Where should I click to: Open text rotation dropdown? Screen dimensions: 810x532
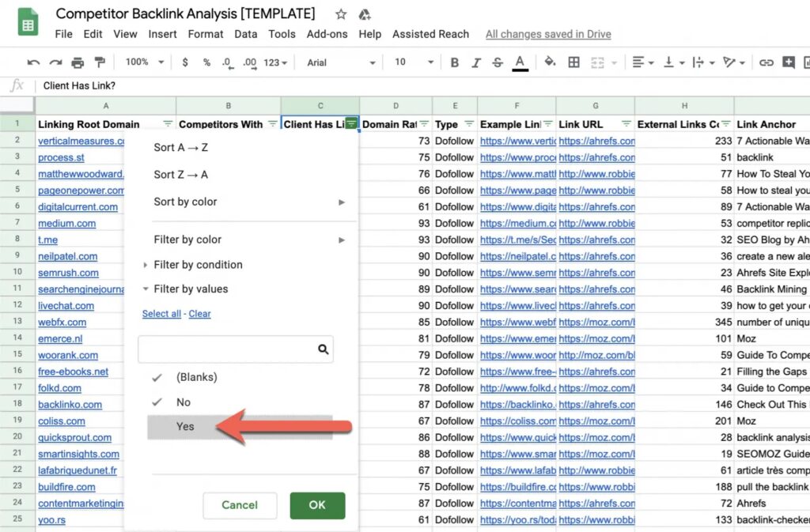tap(734, 62)
